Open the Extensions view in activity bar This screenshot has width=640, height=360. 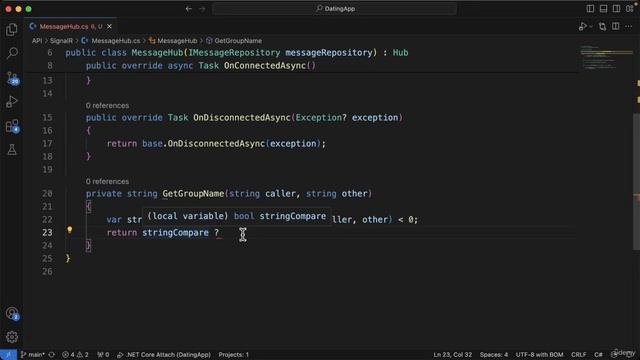tap(12, 126)
